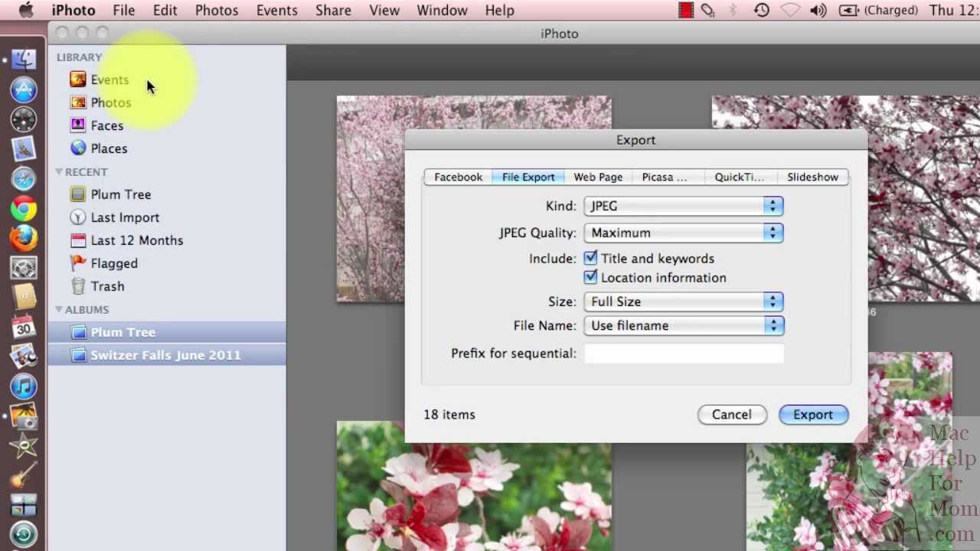Launch iMovie star icon in Dock
This screenshot has height=551, width=980.
pyautogui.click(x=24, y=446)
